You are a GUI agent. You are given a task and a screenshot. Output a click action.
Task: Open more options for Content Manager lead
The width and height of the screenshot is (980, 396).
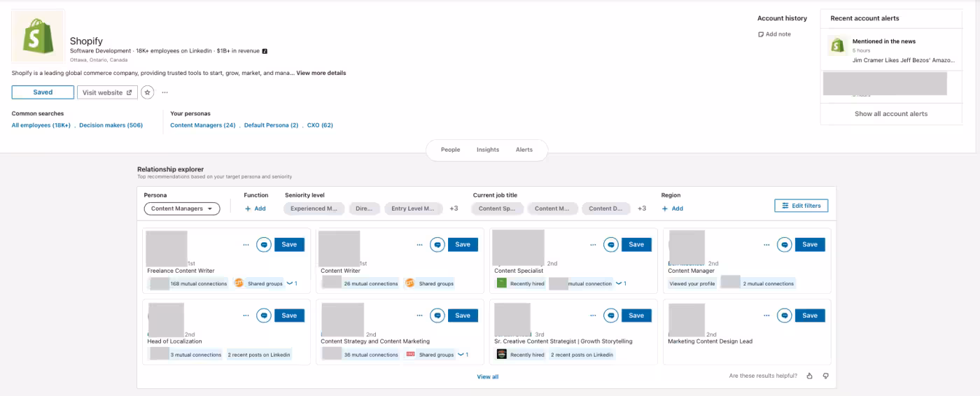(766, 245)
